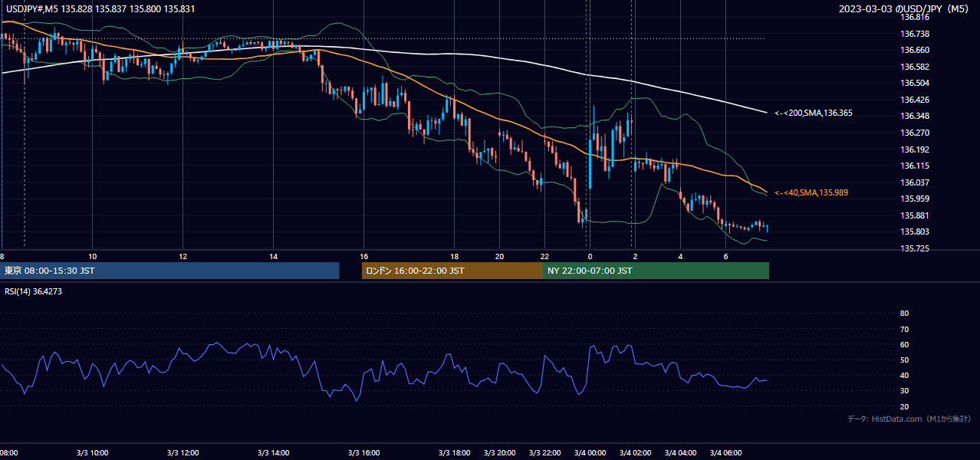Click RSI scale value 50
Screen dimensions: 980x460
click(x=905, y=360)
